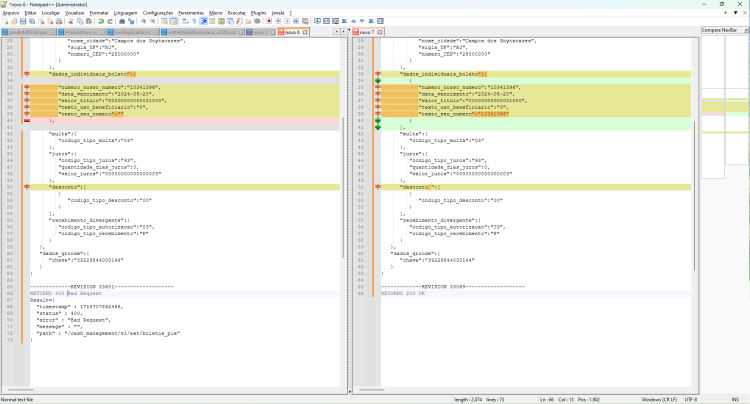
Task: Click the Save file toolbar icon
Action: click(22, 21)
